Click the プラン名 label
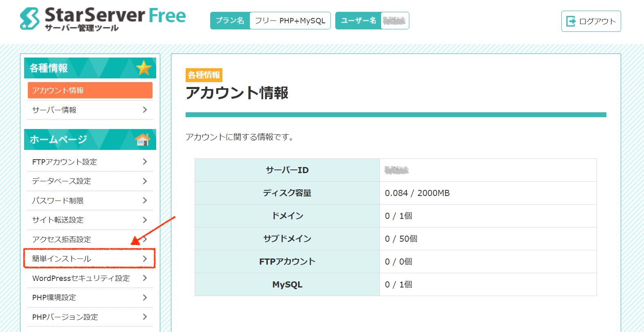644x332 pixels. (x=230, y=20)
